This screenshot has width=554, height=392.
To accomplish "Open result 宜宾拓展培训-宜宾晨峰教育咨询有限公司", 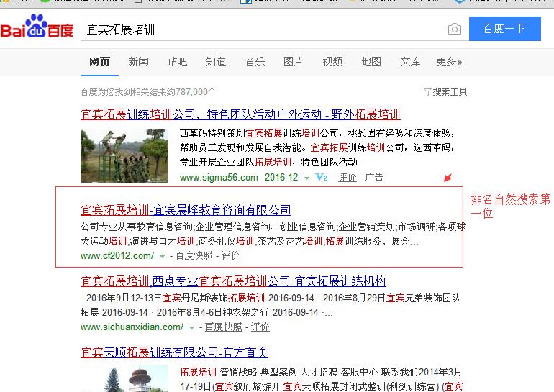I will pyautogui.click(x=186, y=210).
